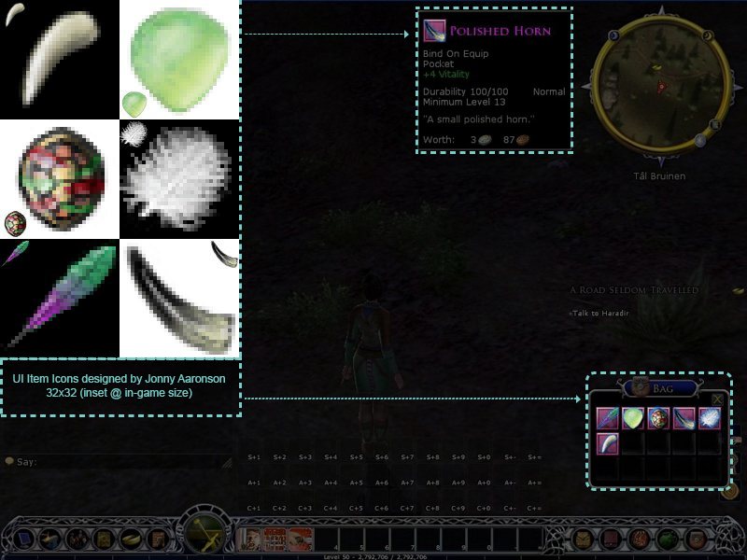Click the player arrow on the minimap

(661, 87)
